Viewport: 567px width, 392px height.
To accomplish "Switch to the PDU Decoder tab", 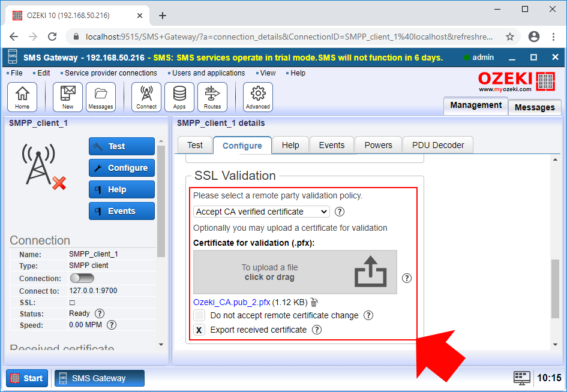I will pos(438,145).
